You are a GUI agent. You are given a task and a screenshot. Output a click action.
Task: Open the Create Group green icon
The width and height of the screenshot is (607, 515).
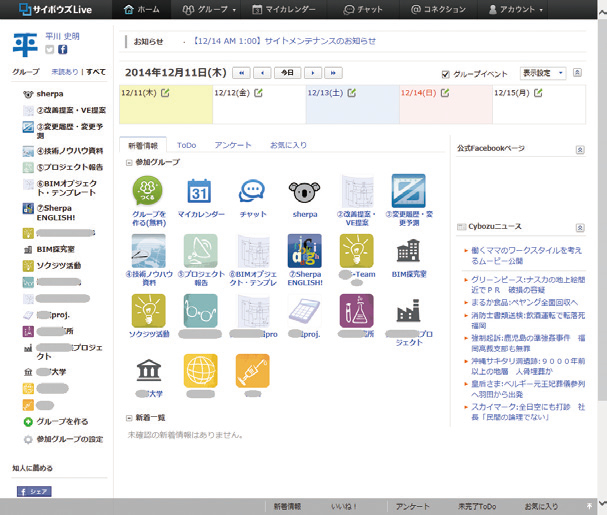click(147, 190)
